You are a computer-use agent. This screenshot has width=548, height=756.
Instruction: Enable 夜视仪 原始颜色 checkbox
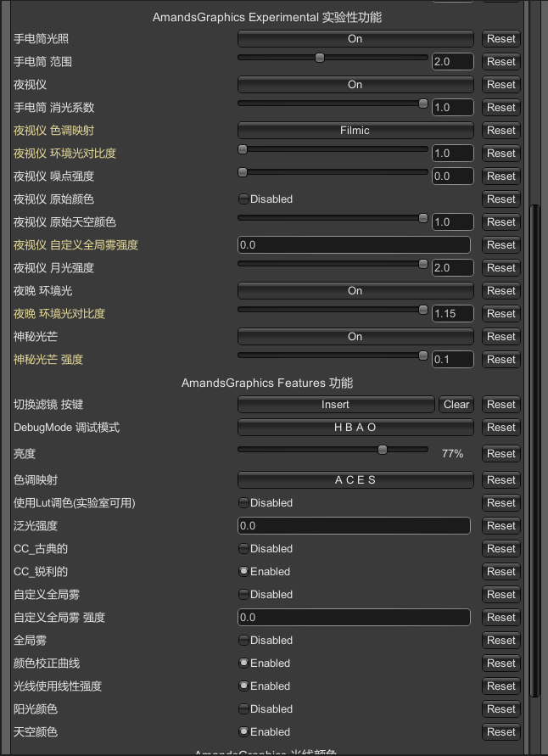point(243,199)
